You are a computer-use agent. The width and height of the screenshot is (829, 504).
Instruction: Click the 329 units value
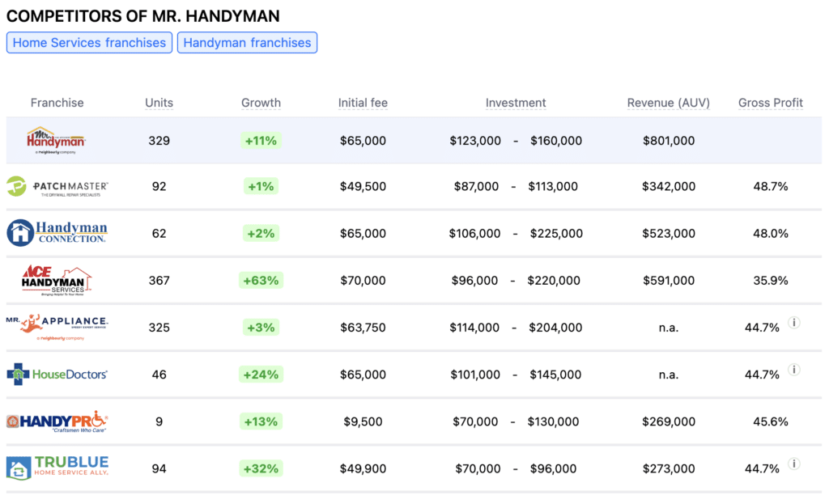[159, 141]
